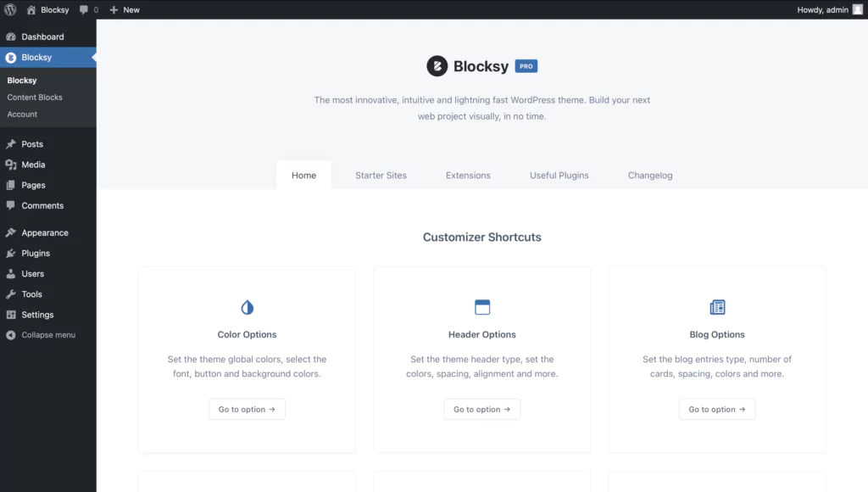Viewport: 868px width, 492px height.
Task: Open Media via its sidebar icon
Action: coord(12,165)
